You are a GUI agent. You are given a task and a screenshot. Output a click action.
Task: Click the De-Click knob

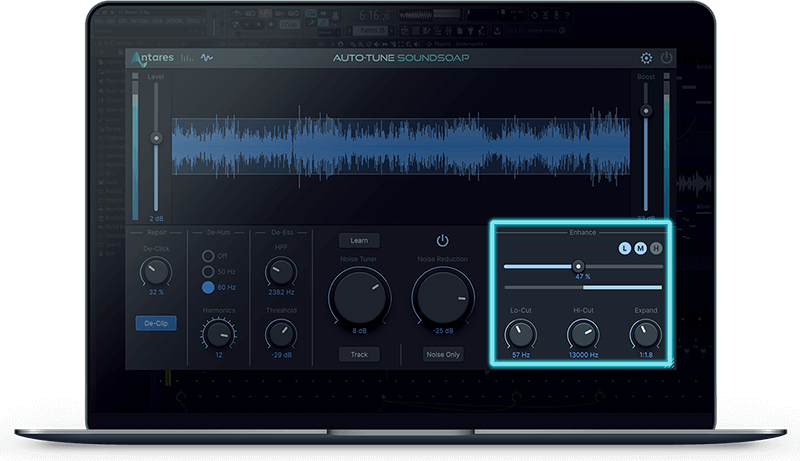(156, 272)
